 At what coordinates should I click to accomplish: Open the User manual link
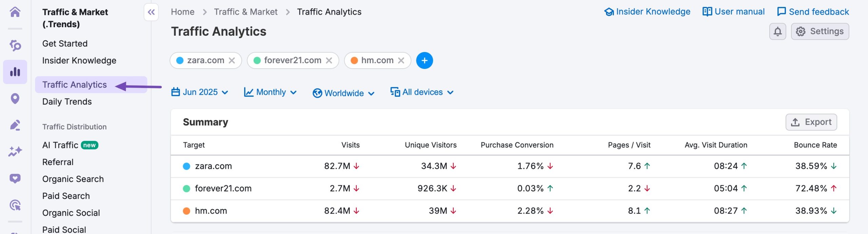pos(734,12)
